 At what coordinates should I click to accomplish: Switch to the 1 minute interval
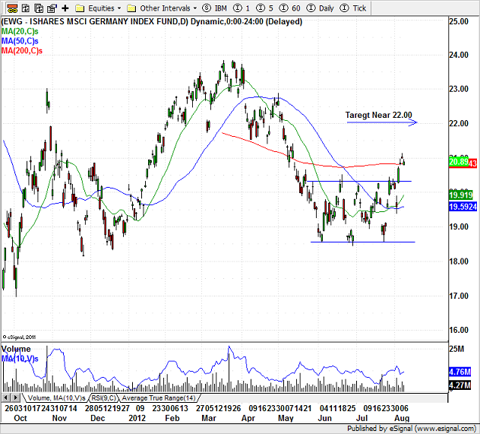[x=242, y=8]
